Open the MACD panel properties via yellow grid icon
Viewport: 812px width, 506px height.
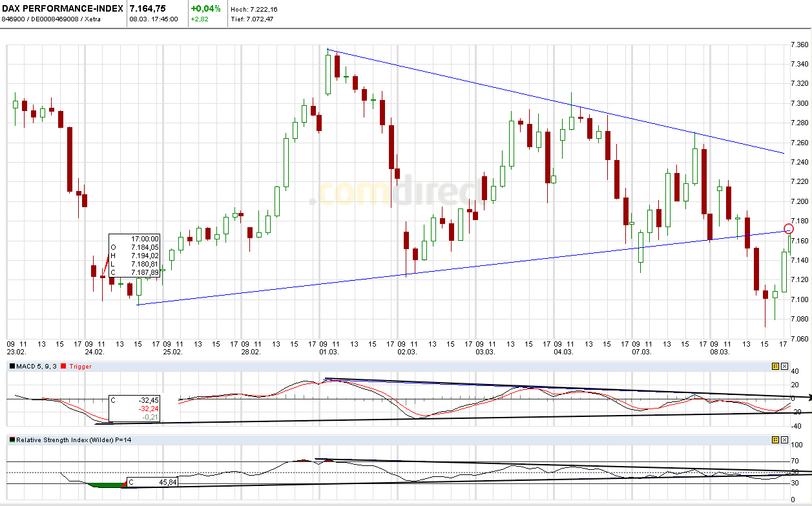click(x=776, y=366)
